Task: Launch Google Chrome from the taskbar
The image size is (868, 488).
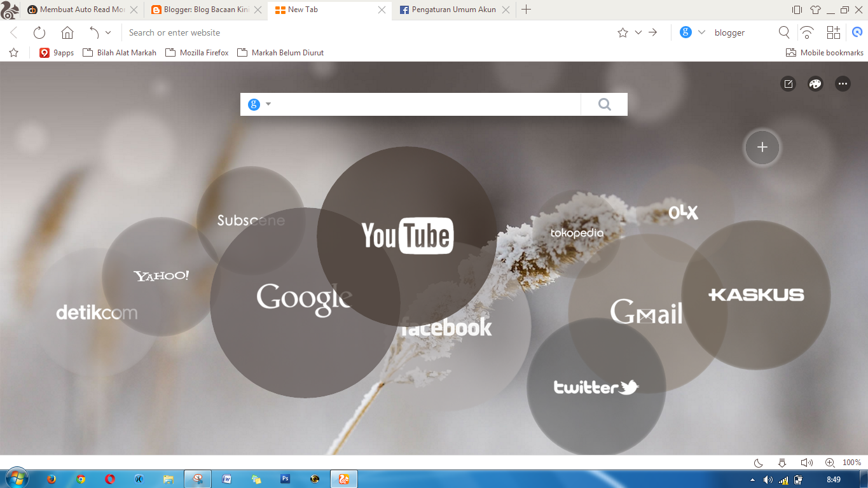Action: click(81, 479)
